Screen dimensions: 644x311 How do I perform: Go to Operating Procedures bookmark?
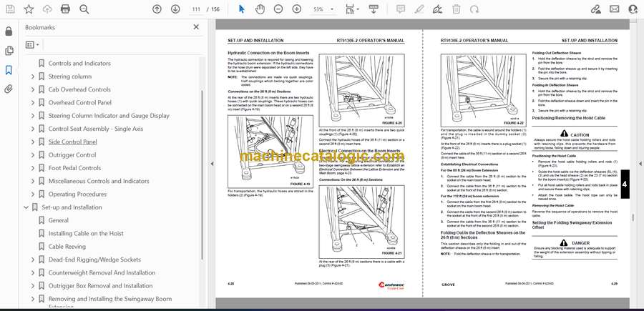[77, 194]
